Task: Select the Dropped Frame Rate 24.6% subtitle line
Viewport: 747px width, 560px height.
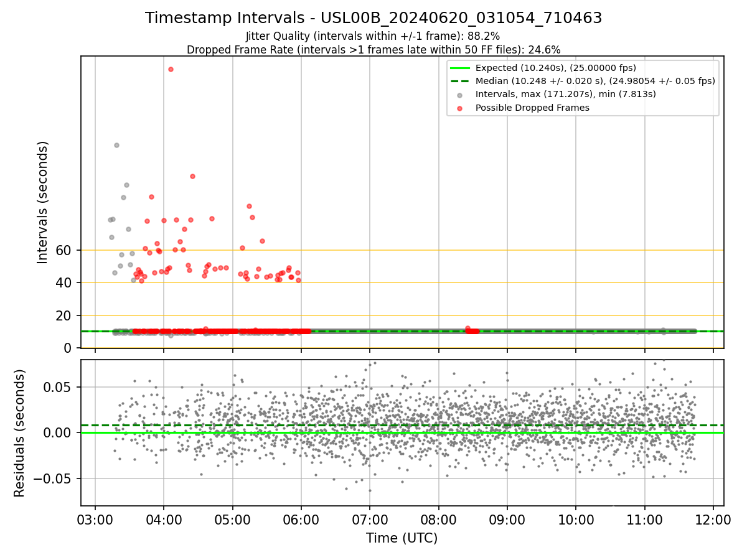Action: click(374, 49)
